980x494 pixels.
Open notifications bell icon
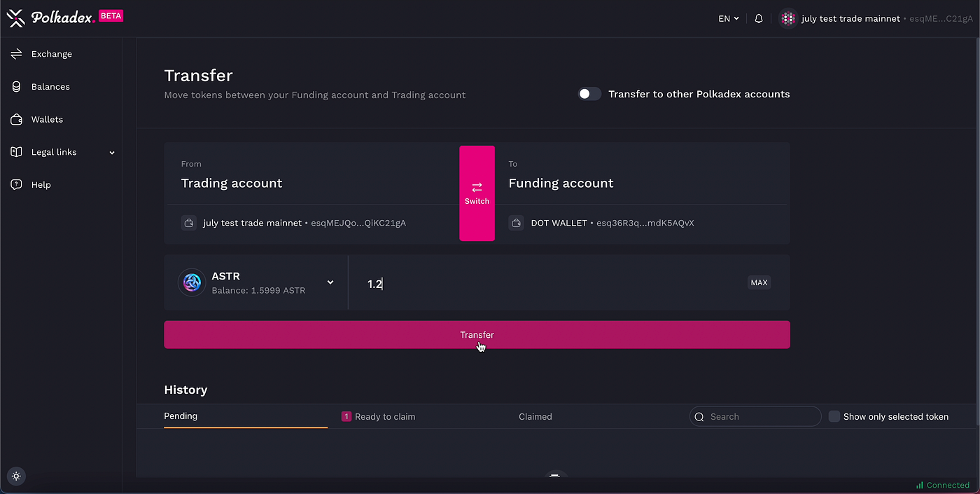759,19
